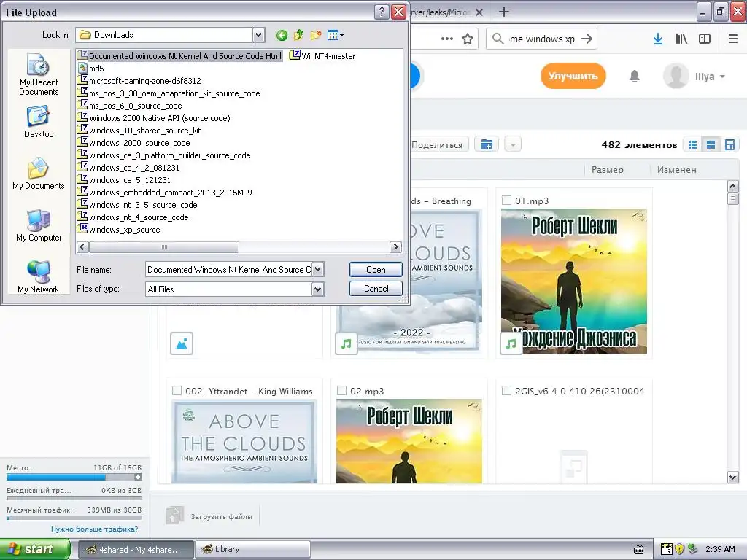Sort by Изменен column header

pyautogui.click(x=676, y=169)
